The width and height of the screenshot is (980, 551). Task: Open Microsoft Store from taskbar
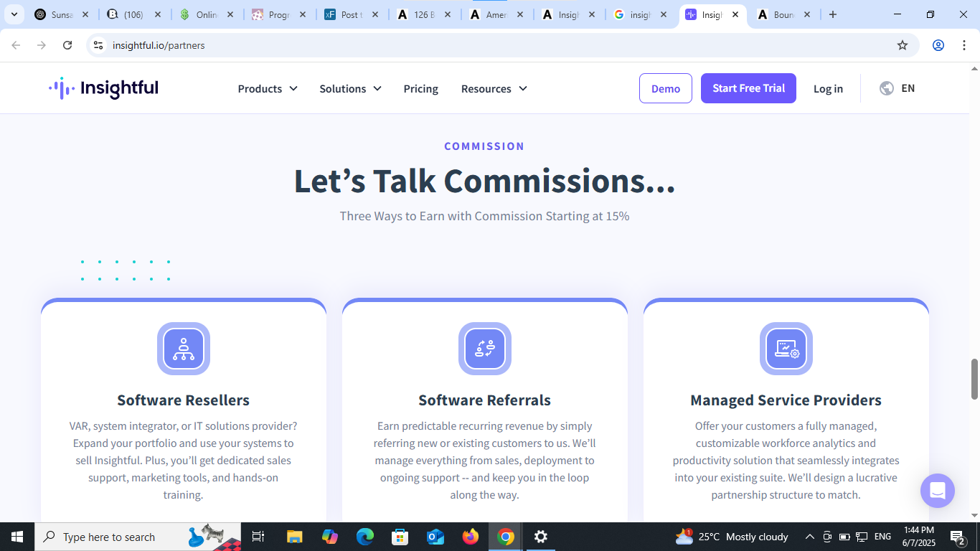coord(400,537)
